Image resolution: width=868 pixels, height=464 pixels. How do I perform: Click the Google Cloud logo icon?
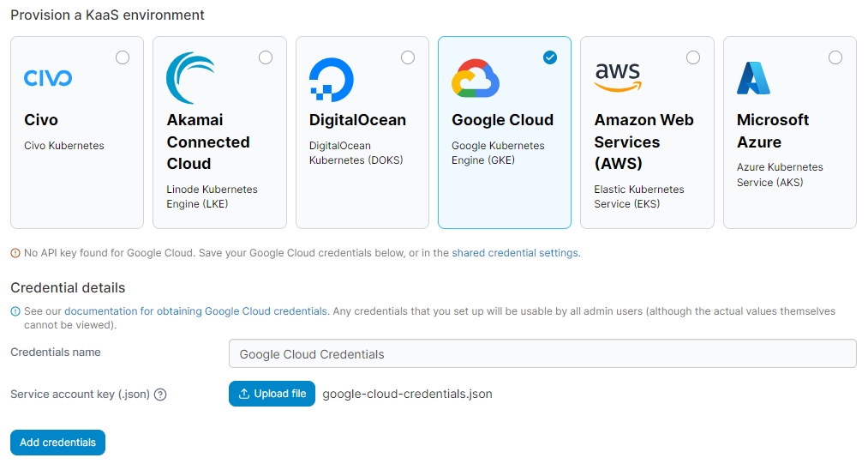point(476,79)
